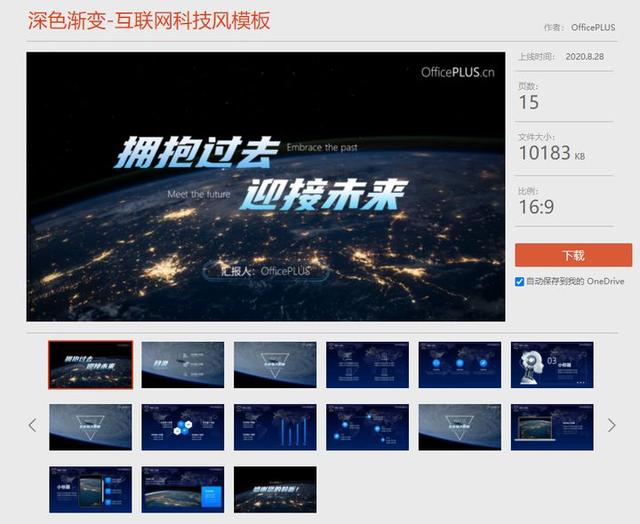
Task: Toggle 自动保存到我的 OneDrive checkbox
Action: pos(520,282)
